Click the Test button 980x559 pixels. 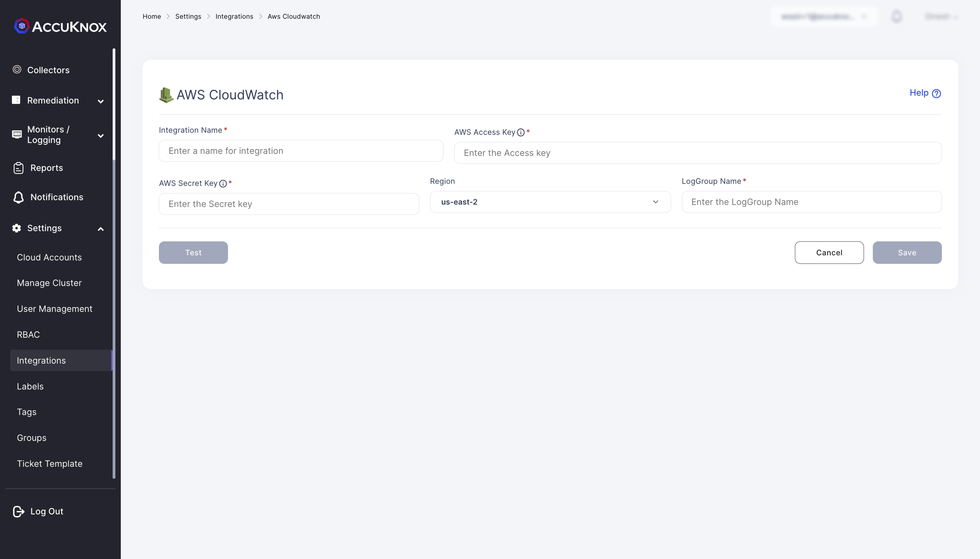coord(193,253)
